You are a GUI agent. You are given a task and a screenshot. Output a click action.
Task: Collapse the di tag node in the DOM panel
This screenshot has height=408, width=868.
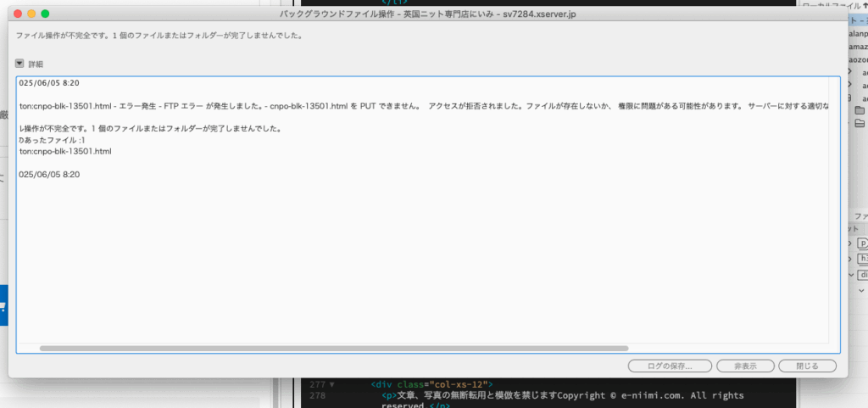pos(851,274)
